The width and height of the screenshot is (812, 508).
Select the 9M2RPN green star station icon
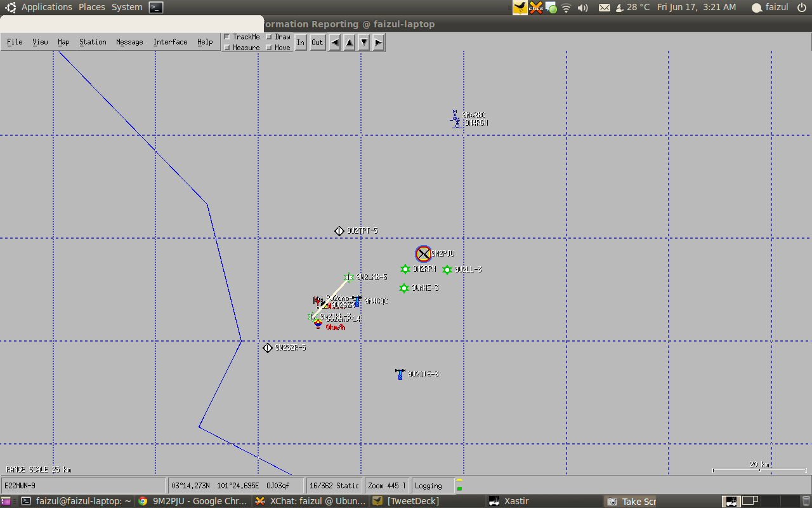[405, 269]
